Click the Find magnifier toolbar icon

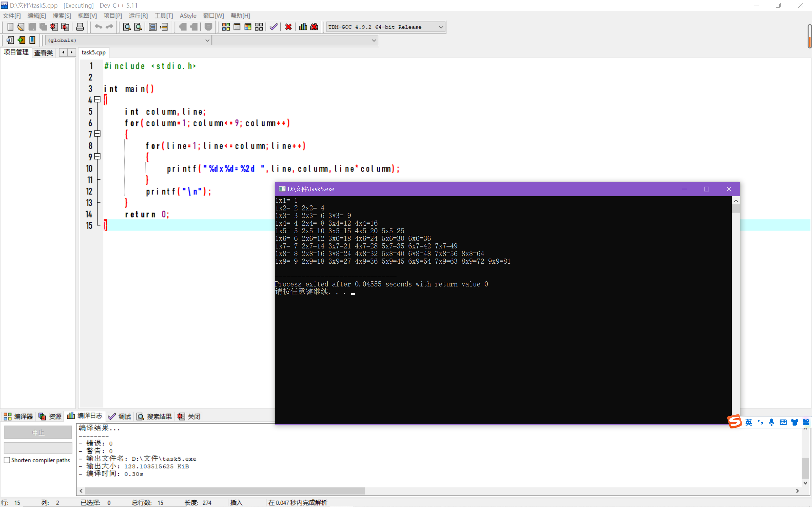[x=127, y=27]
